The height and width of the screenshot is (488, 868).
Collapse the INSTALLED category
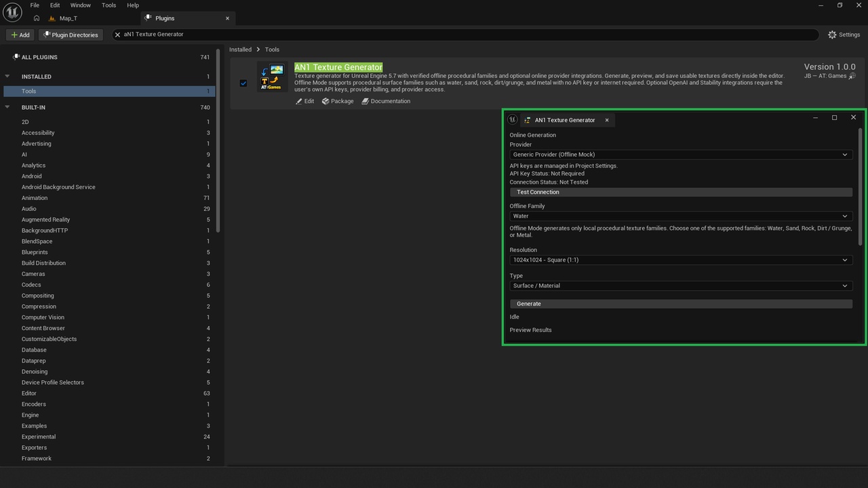pos(7,77)
